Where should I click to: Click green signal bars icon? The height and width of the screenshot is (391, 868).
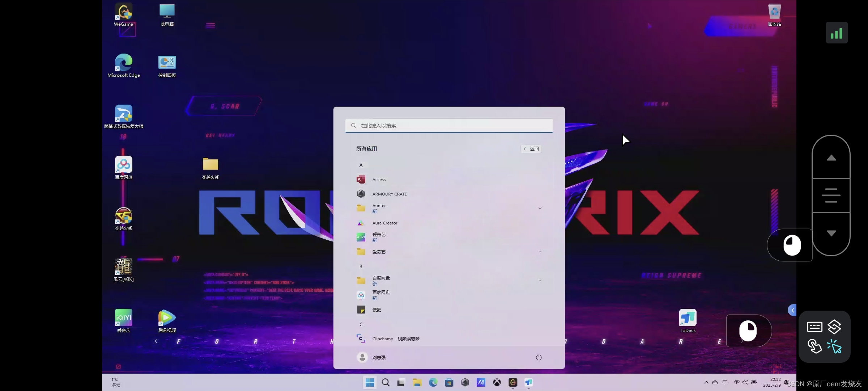837,33
